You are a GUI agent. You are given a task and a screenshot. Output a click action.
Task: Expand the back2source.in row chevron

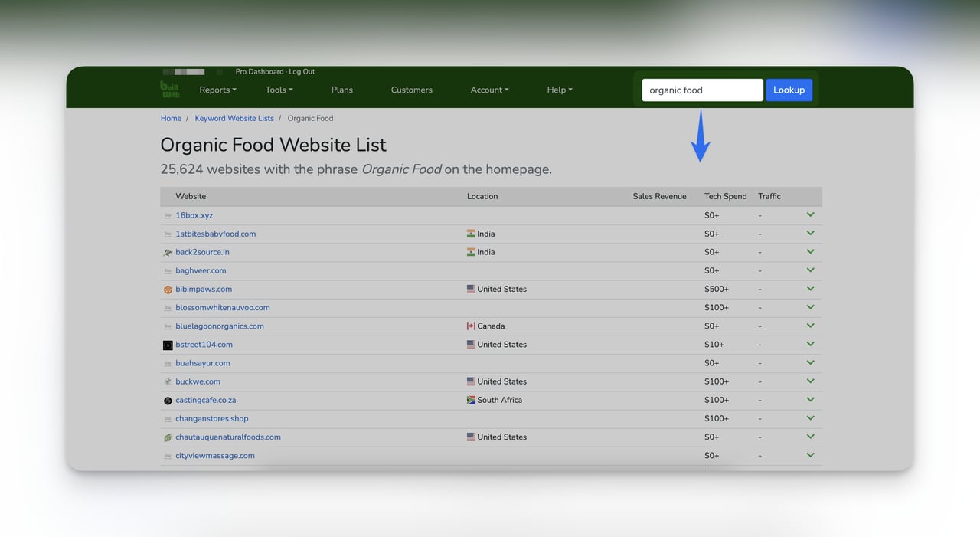(x=810, y=251)
